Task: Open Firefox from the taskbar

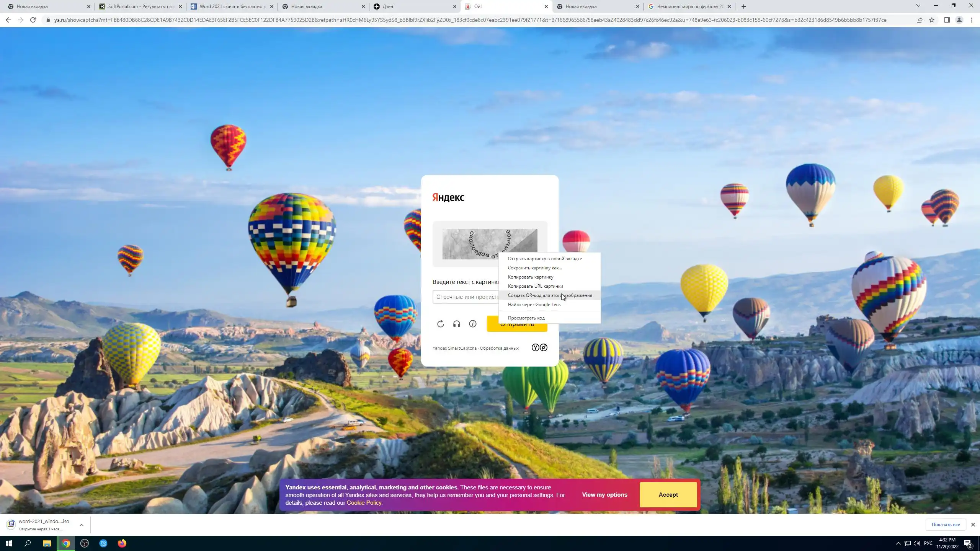Action: click(122, 543)
